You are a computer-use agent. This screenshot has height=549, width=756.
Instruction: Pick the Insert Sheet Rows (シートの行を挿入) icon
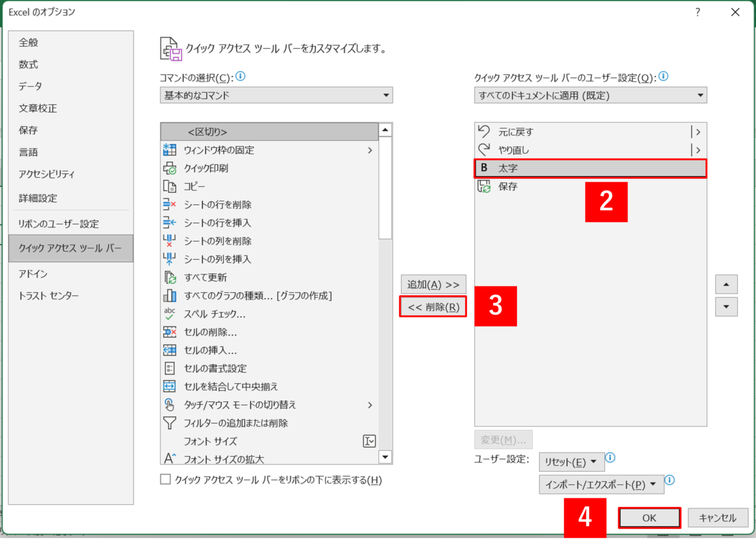coord(169,223)
